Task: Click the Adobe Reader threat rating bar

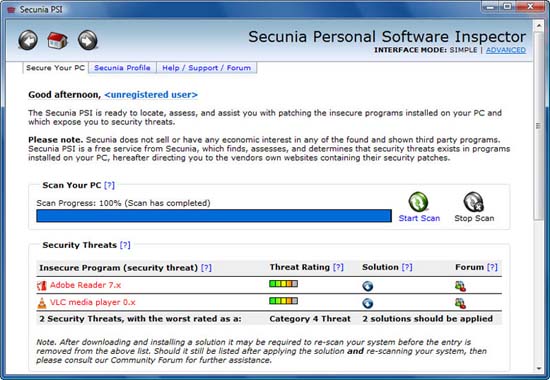Action: point(283,284)
